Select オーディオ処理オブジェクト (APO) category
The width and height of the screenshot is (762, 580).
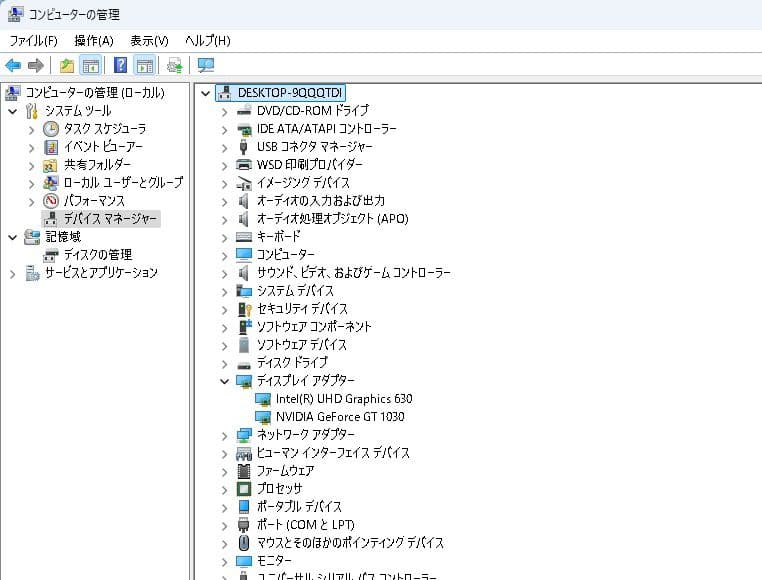(x=333, y=218)
